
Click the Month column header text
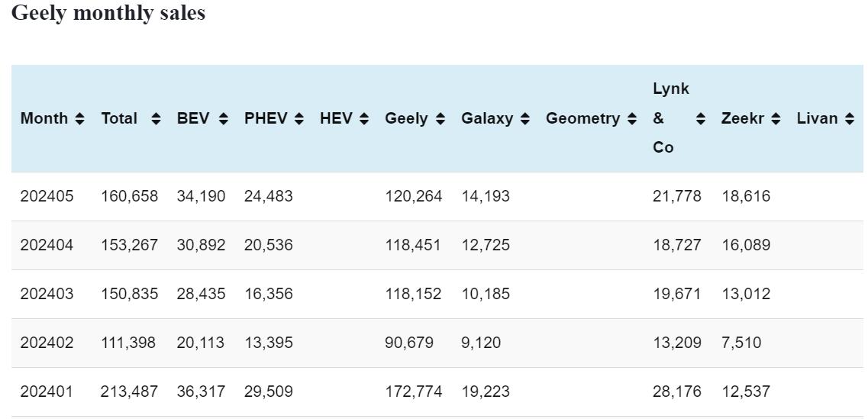[x=44, y=119]
